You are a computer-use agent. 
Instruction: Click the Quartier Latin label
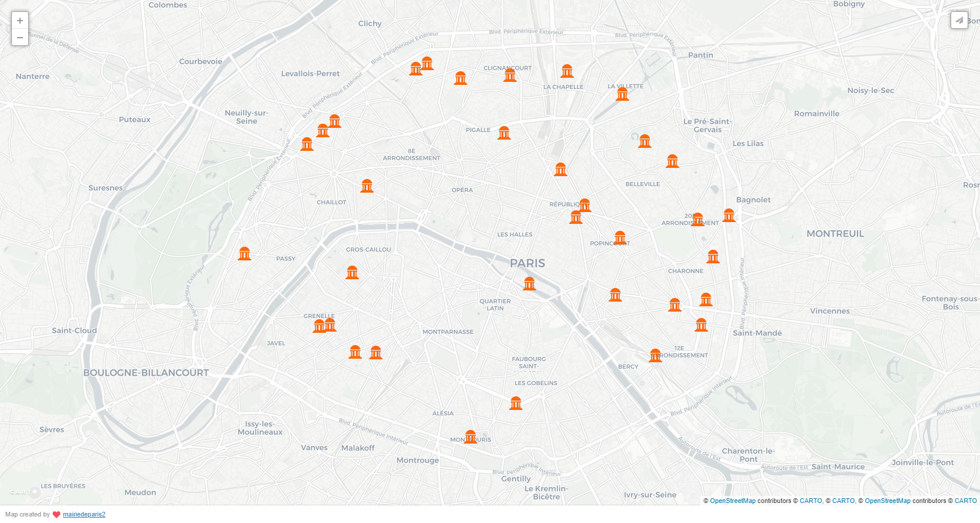[x=495, y=304]
